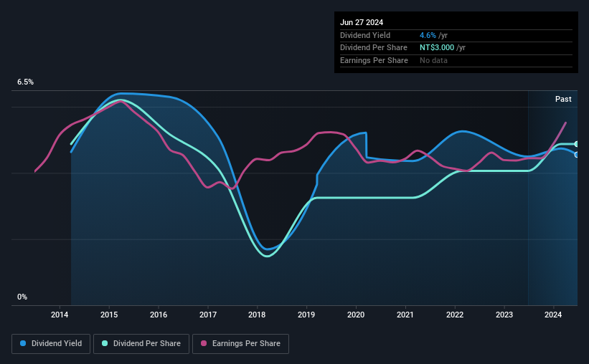The height and width of the screenshot is (364, 589).
Task: Click the 2017 x-axis label
Action: point(208,315)
